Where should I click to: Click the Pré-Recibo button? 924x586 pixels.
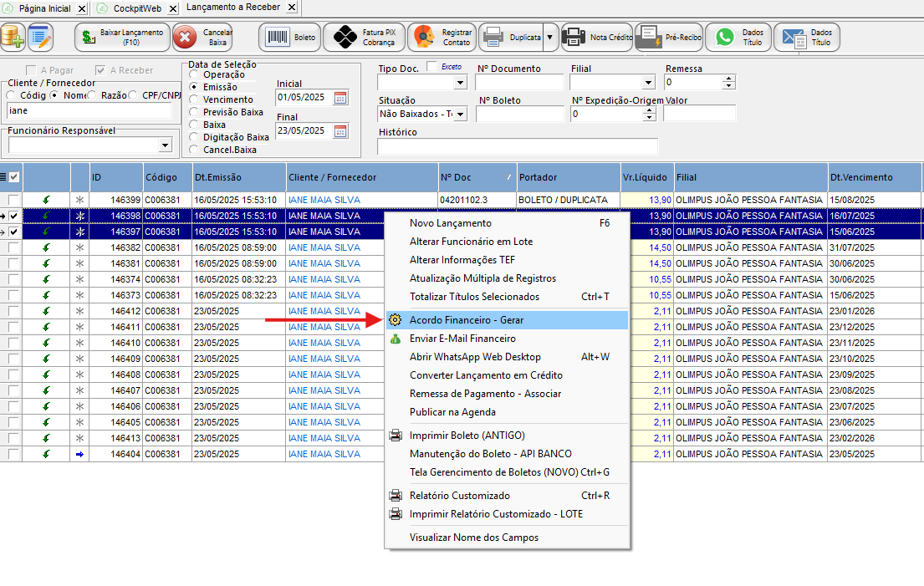669,37
